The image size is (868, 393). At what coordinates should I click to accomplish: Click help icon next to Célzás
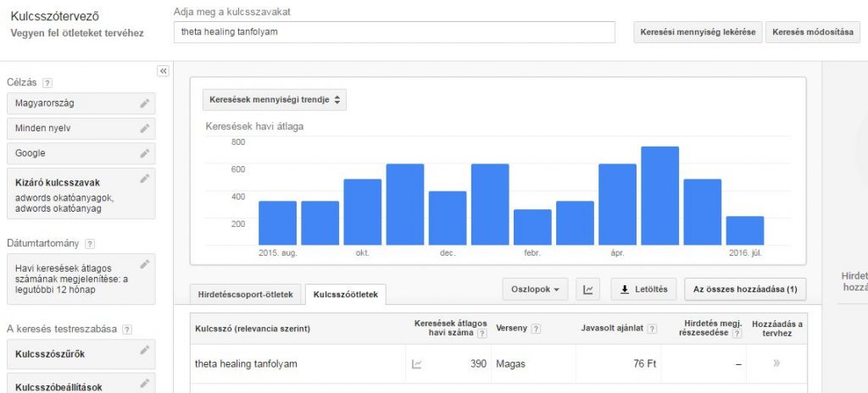47,83
